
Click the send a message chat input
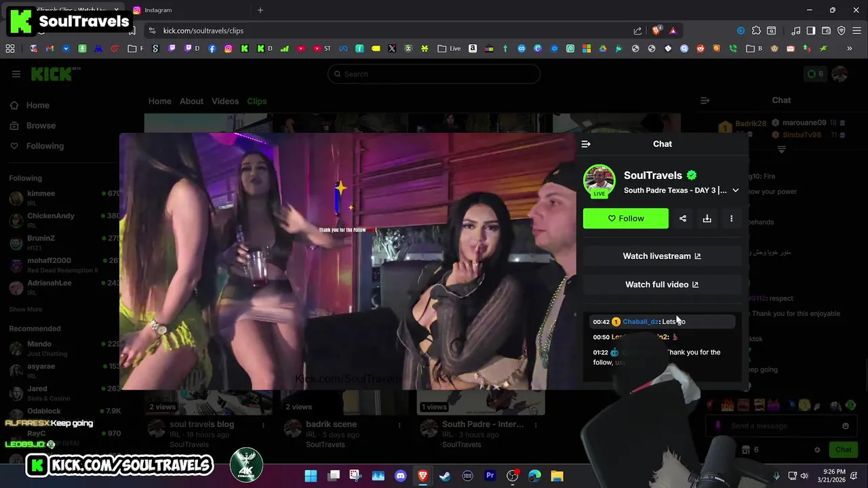pyautogui.click(x=780, y=426)
